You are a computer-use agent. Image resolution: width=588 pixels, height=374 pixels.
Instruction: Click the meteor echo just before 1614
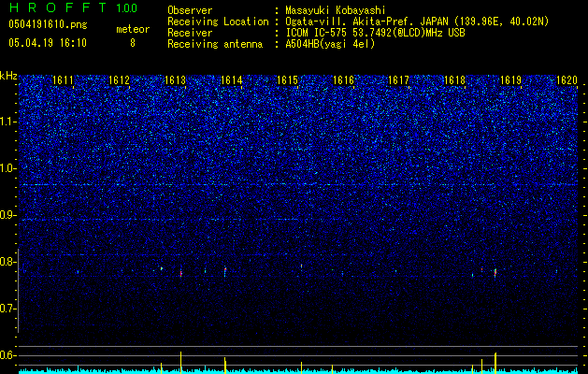tap(225, 271)
